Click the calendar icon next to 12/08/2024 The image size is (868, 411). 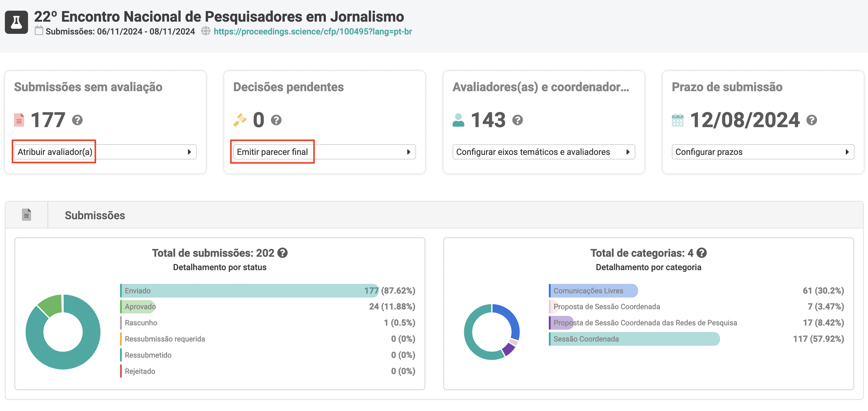point(678,120)
